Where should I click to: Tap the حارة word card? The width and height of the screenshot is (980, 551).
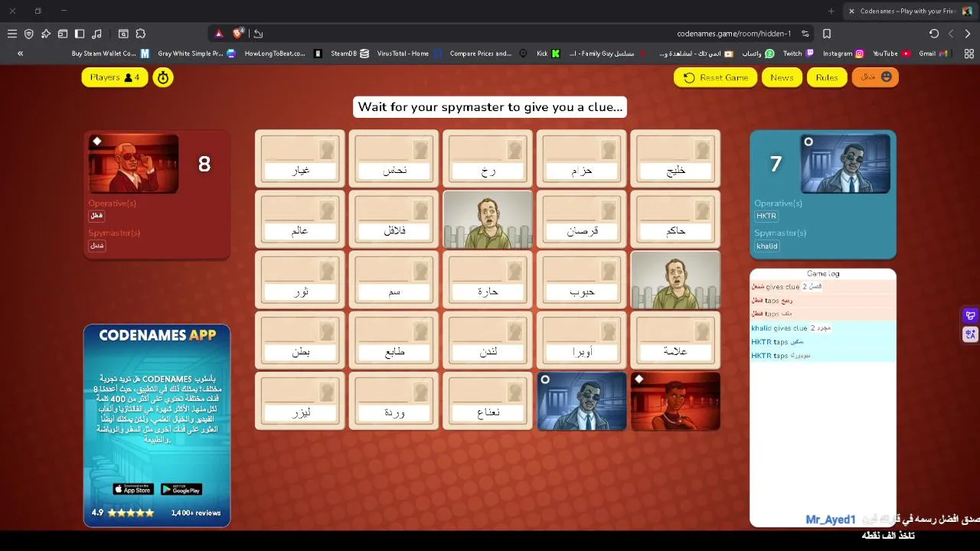(x=488, y=280)
